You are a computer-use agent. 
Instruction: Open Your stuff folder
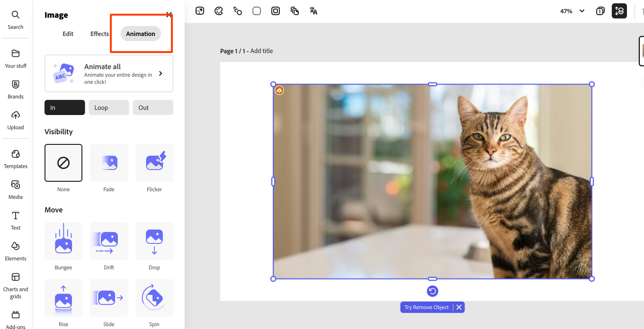16,59
